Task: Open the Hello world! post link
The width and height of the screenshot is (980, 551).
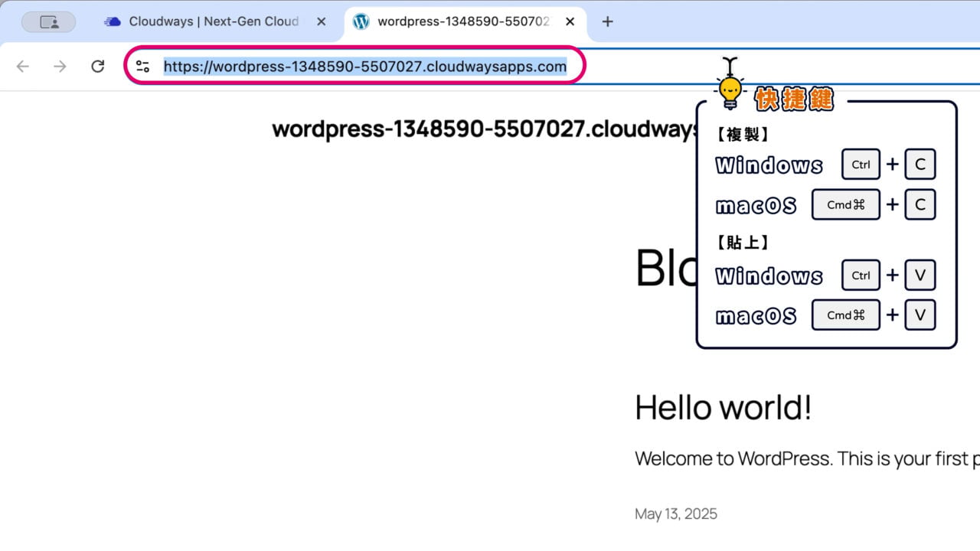Action: (x=723, y=406)
